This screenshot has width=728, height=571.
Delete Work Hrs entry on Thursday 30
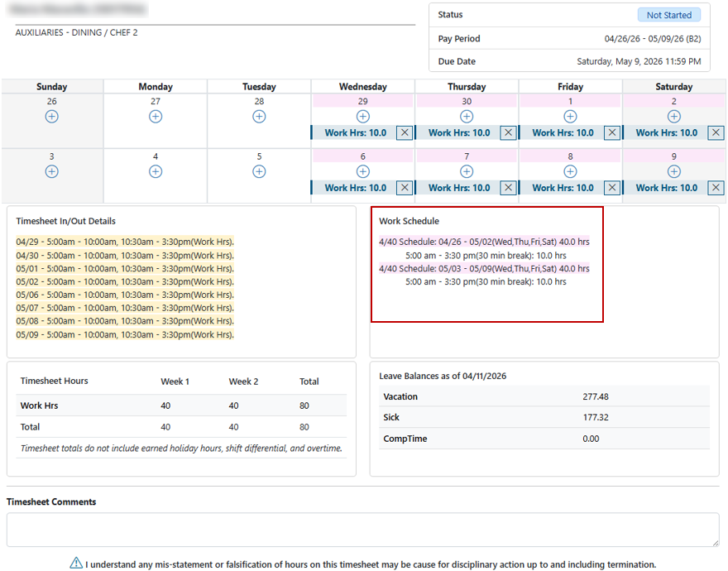[x=509, y=133]
